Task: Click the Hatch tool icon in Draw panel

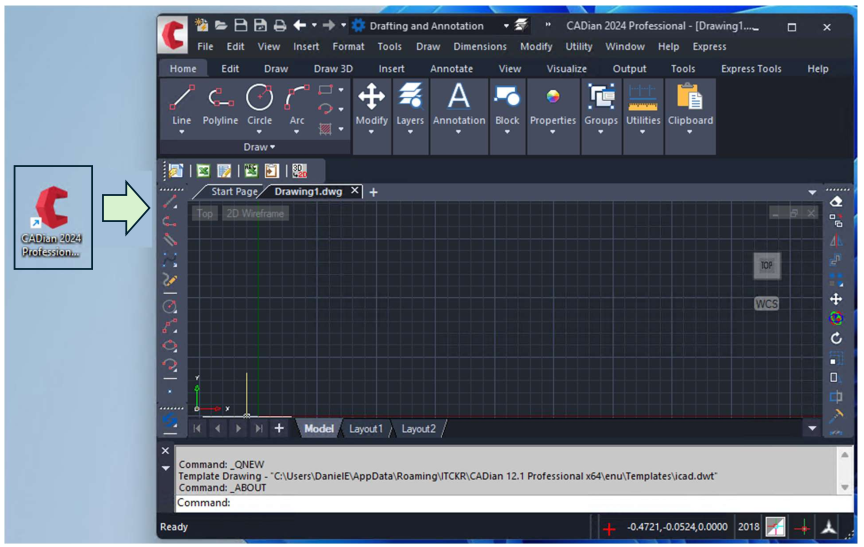Action: pos(326,129)
